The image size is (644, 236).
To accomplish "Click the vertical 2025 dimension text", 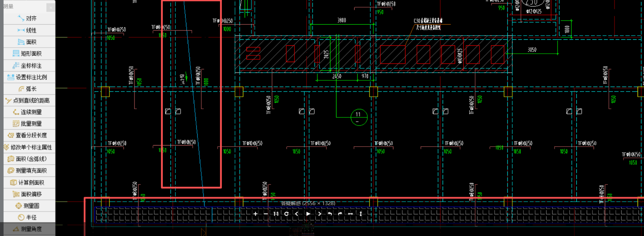I will point(326,54).
